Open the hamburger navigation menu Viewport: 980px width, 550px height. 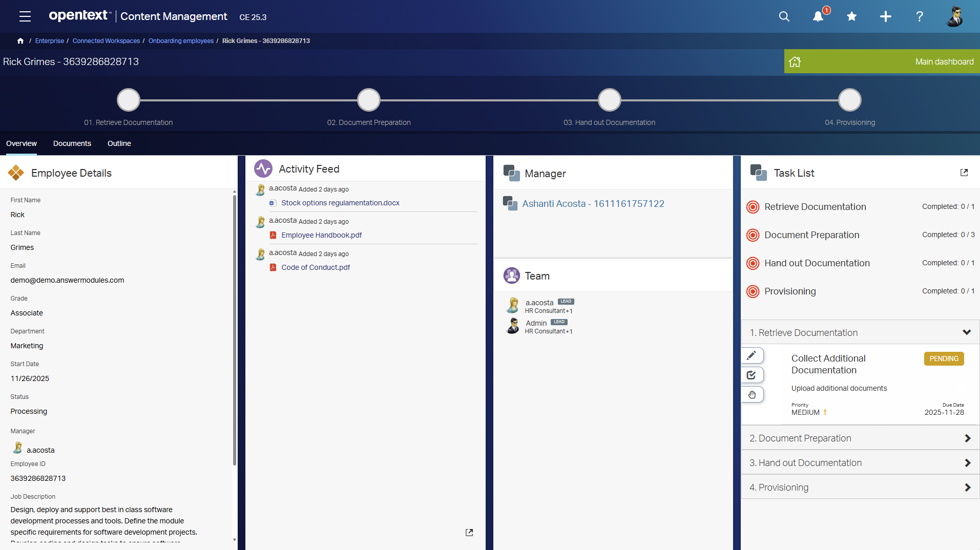(25, 16)
